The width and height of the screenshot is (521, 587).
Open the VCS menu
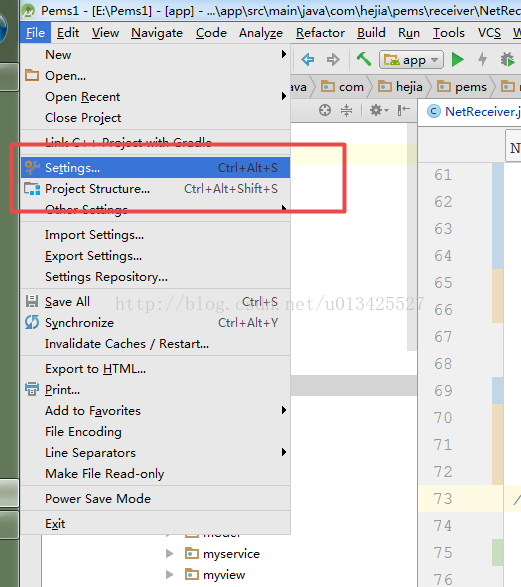pyautogui.click(x=489, y=33)
